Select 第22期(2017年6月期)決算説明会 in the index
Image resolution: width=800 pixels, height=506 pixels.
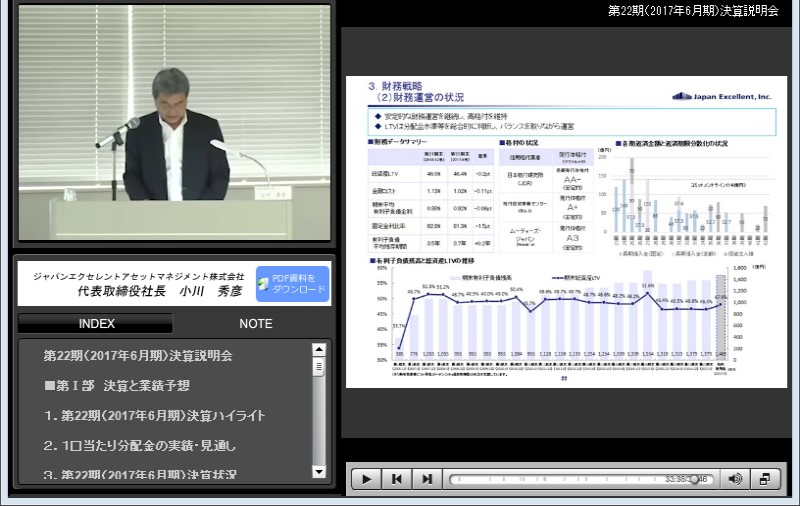pyautogui.click(x=138, y=356)
